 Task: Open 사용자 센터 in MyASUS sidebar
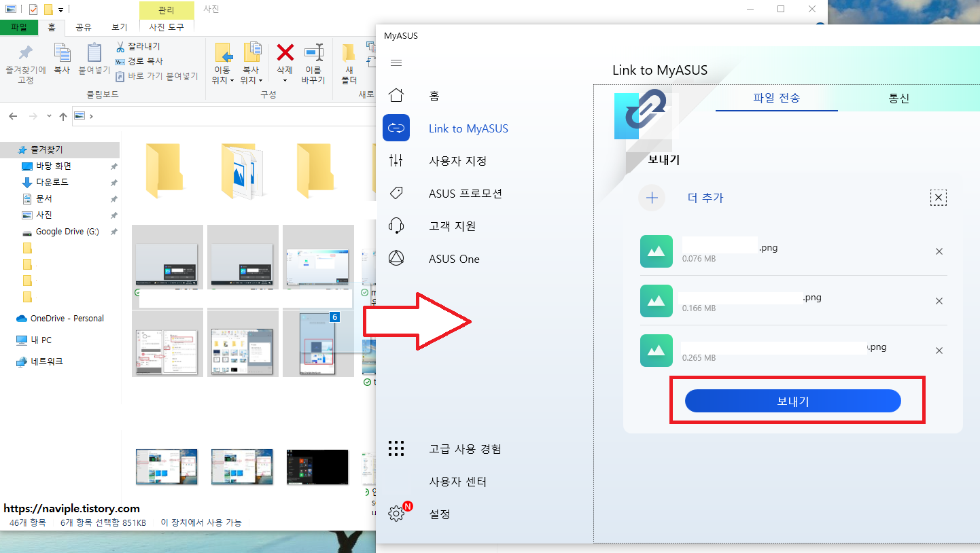point(457,482)
